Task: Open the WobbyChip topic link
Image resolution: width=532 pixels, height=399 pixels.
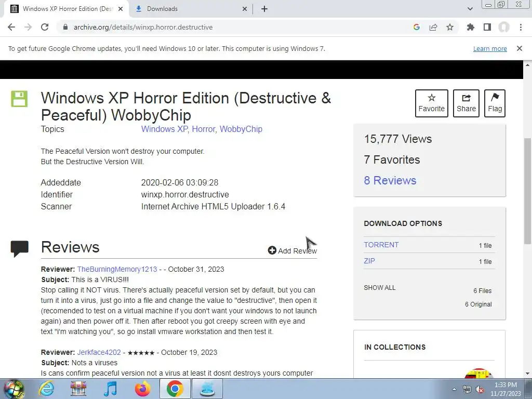Action: pos(241,129)
